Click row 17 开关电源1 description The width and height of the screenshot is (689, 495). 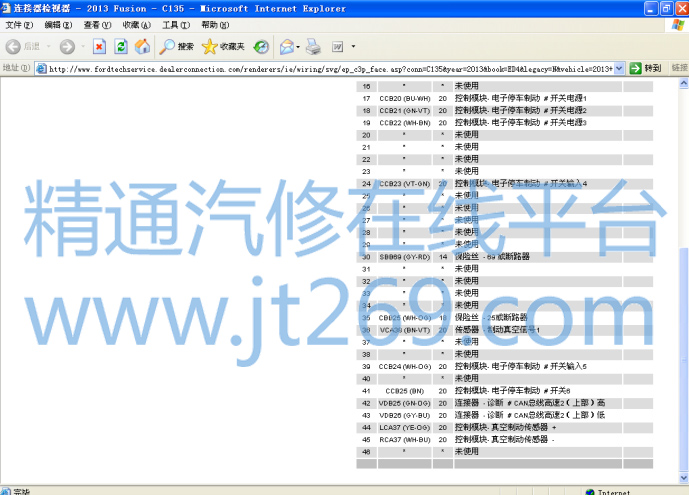point(521,98)
